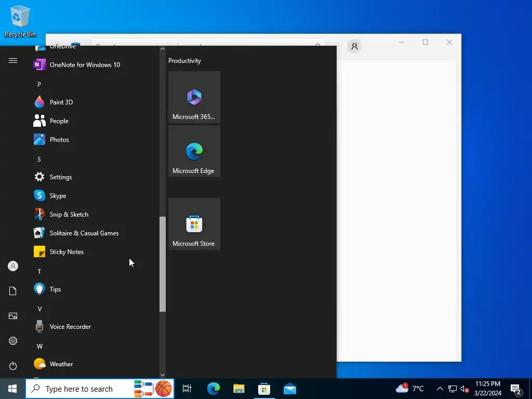The width and height of the screenshot is (532, 399).
Task: Click the Productivity group title
Action: [184, 61]
